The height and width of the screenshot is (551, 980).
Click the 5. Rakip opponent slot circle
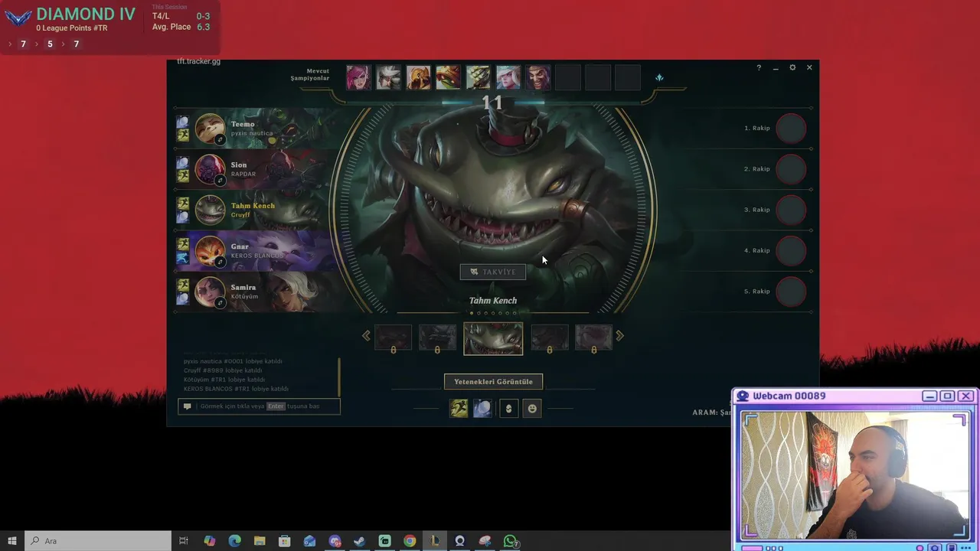coord(791,292)
